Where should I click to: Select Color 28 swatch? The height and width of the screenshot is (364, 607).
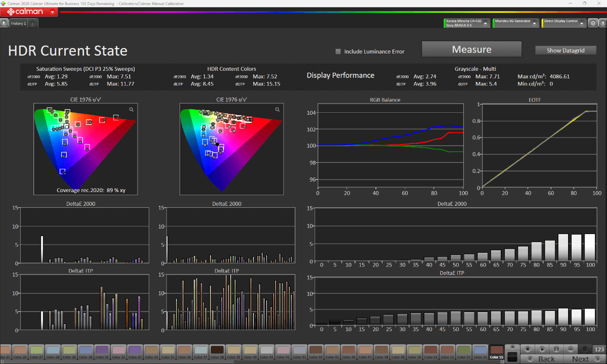pyautogui.click(x=53, y=351)
